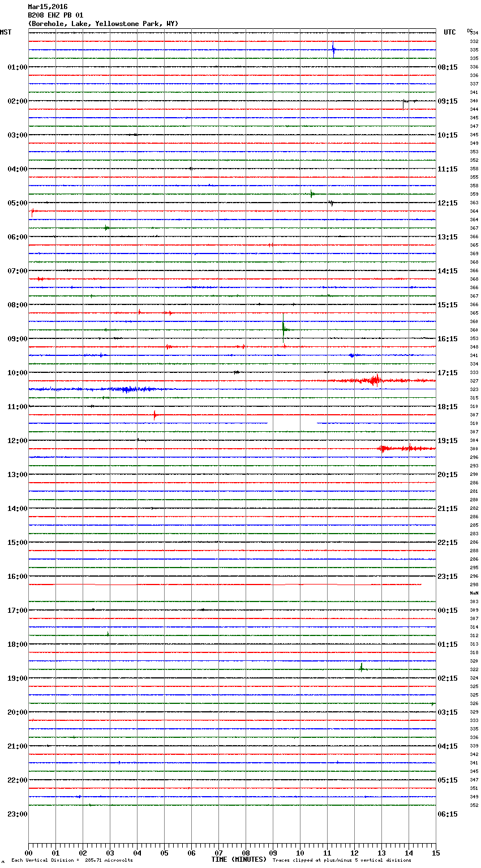Select the 05:00 MST time label

coord(17,203)
